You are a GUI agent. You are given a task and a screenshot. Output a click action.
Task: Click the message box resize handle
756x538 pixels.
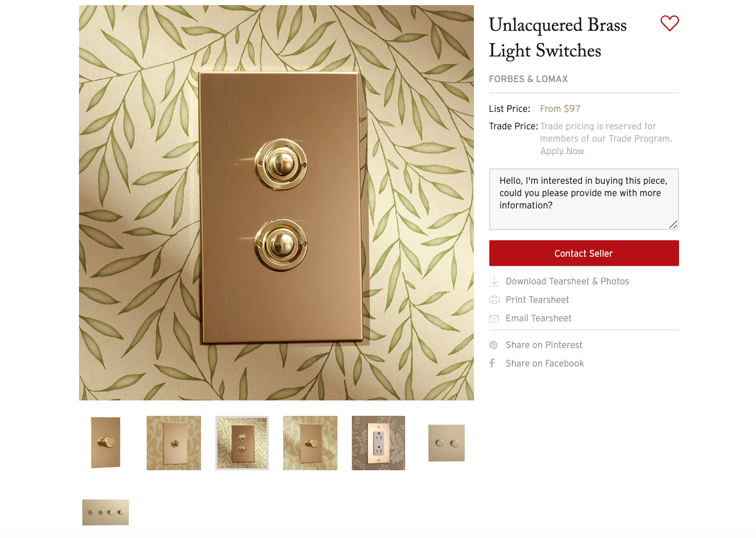(x=673, y=224)
